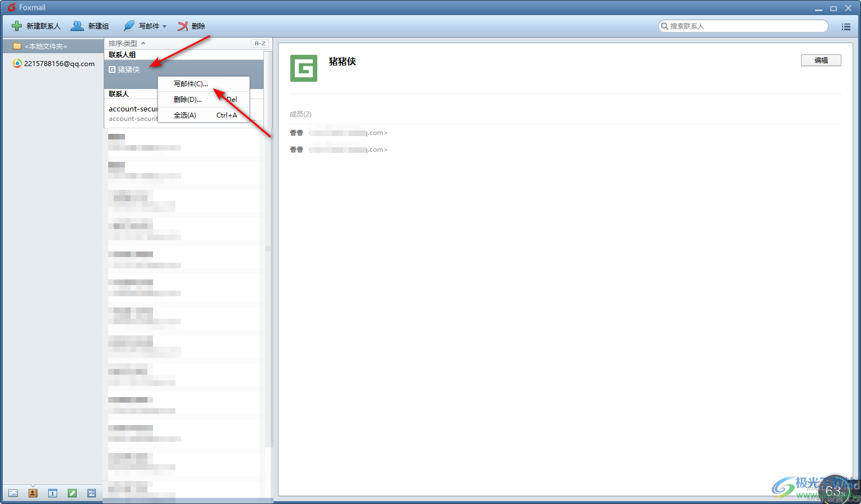The height and width of the screenshot is (504, 861).
Task: Open the dropdown arrow beside 写邮件
Action: pyautogui.click(x=165, y=26)
